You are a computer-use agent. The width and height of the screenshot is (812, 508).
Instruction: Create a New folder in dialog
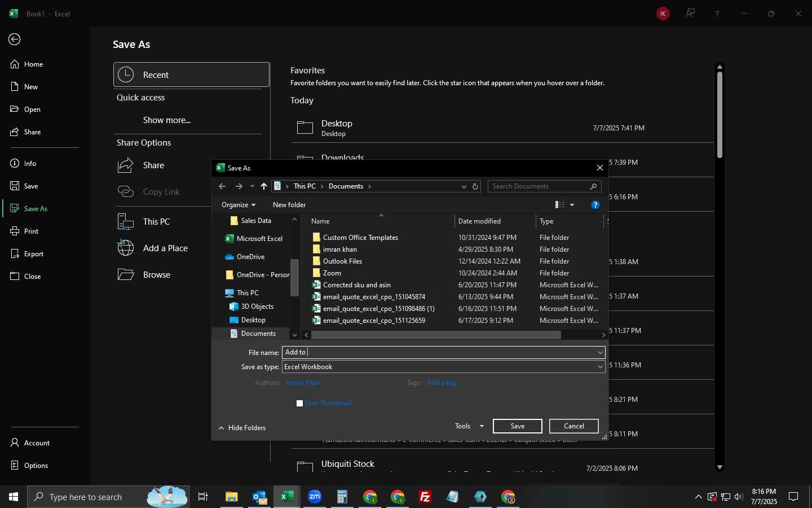(x=289, y=205)
